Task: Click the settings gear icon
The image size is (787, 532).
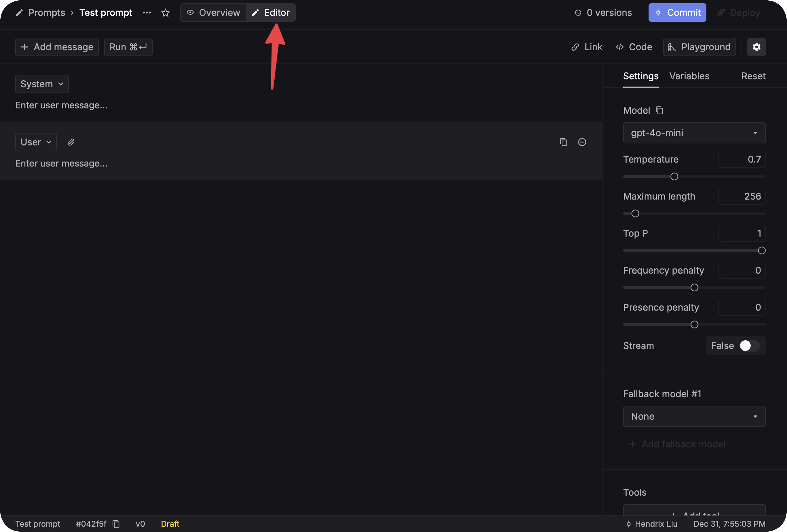Action: 756,47
